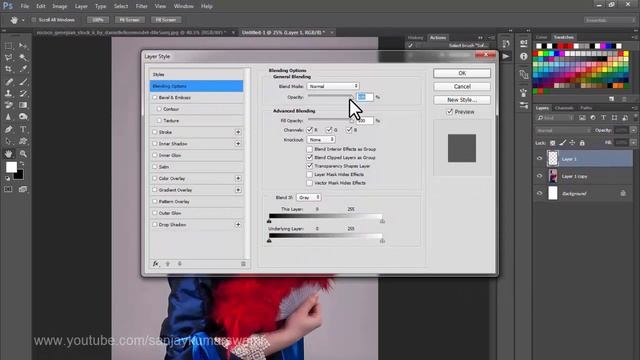
Task: Select the Eraser tool
Action: (x=8, y=105)
